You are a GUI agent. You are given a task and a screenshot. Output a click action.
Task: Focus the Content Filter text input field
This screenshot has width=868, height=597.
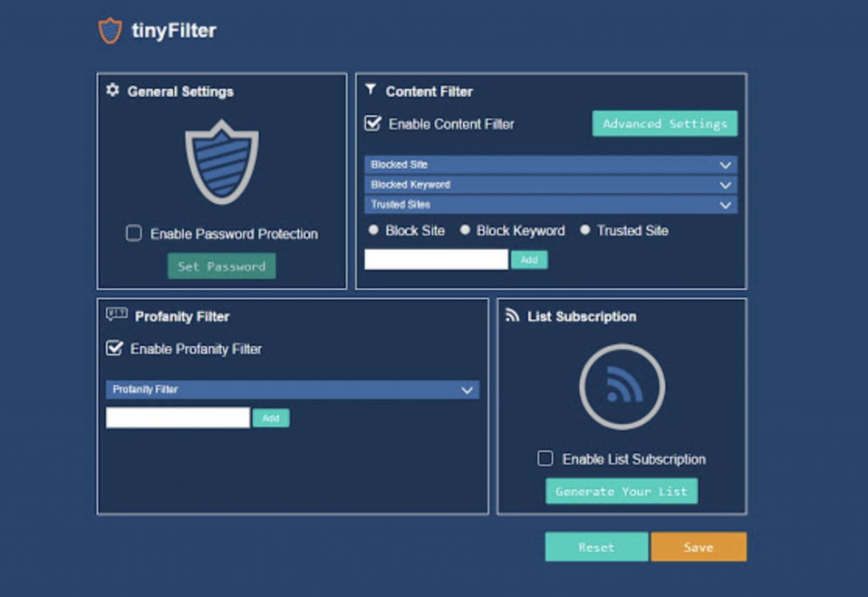437,259
